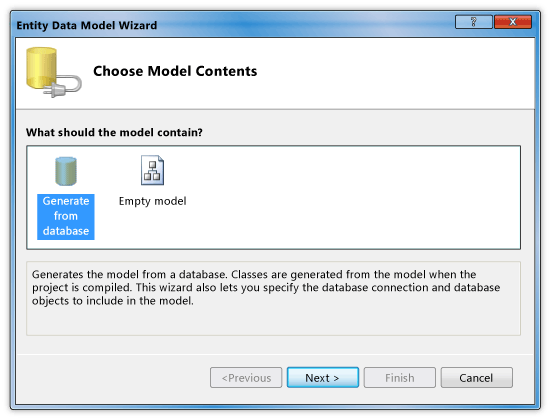Proceed with the Next > button
Screen dimensions: 551x420
323,378
